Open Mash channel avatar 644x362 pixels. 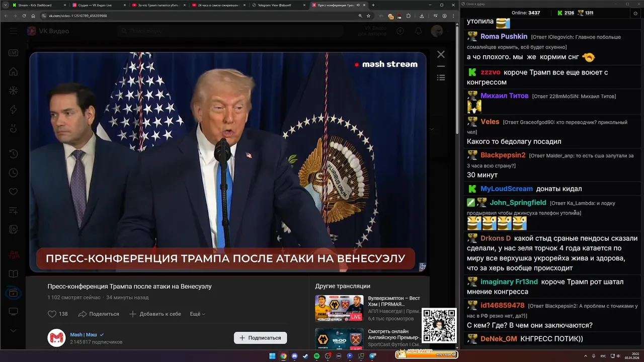56,338
